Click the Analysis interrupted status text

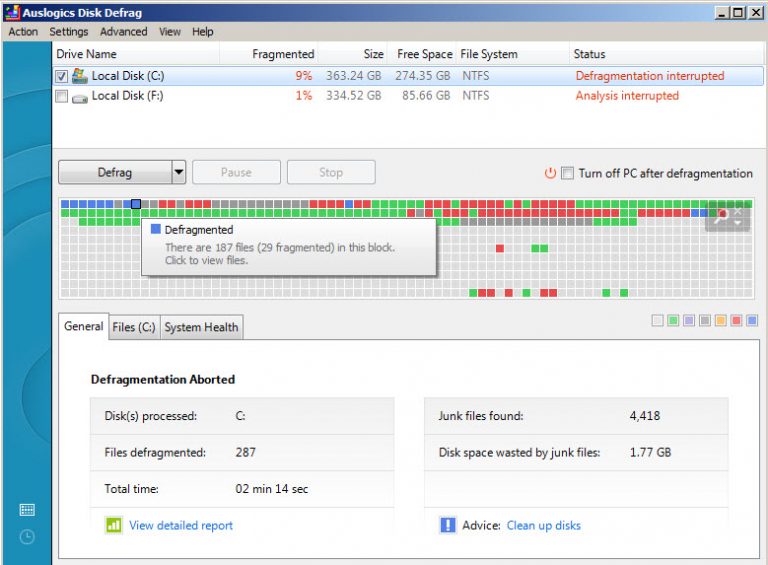627,95
